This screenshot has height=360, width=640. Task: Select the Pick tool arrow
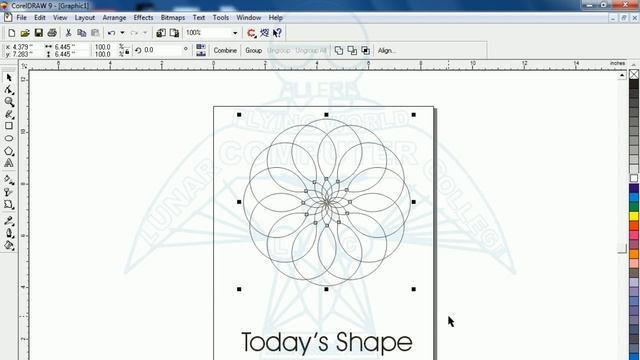(x=9, y=78)
